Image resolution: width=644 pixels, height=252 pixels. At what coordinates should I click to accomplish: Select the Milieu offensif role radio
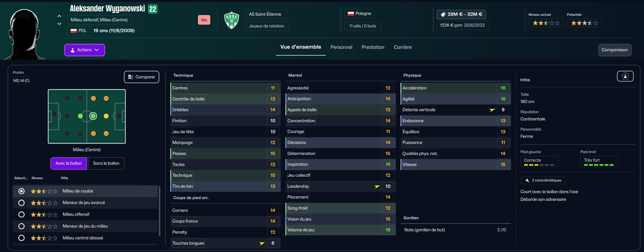(x=21, y=215)
